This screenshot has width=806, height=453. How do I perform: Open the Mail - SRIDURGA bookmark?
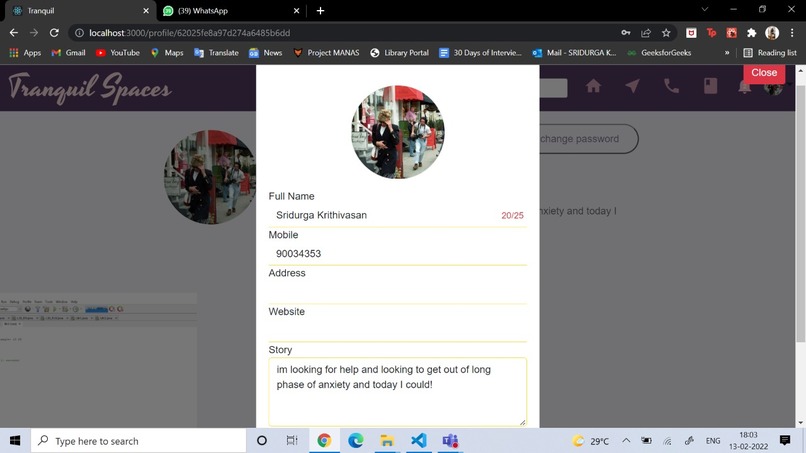pyautogui.click(x=574, y=52)
